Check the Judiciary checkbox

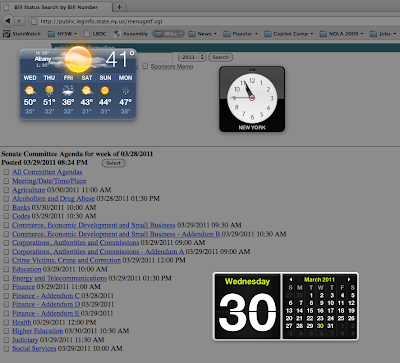tap(6, 340)
